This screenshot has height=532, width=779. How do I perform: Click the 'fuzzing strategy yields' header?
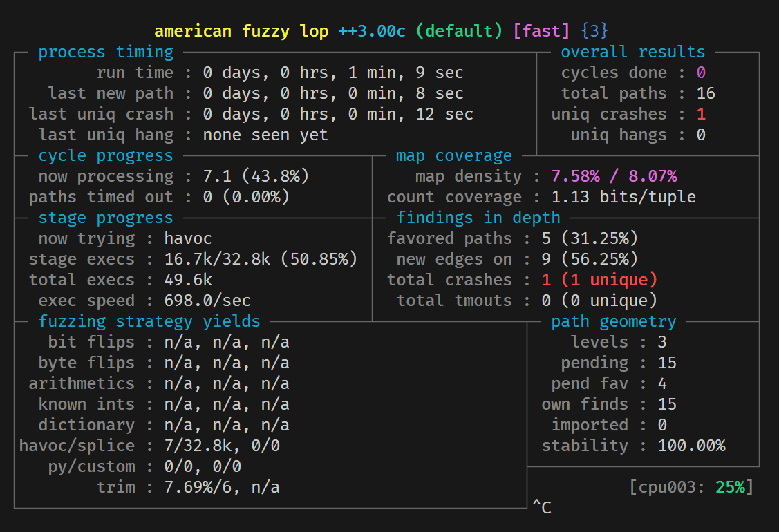(149, 321)
